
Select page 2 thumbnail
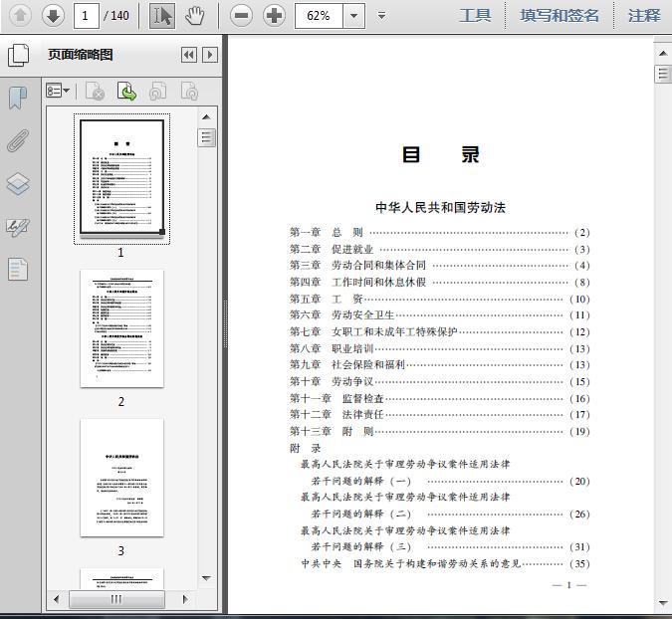121,328
